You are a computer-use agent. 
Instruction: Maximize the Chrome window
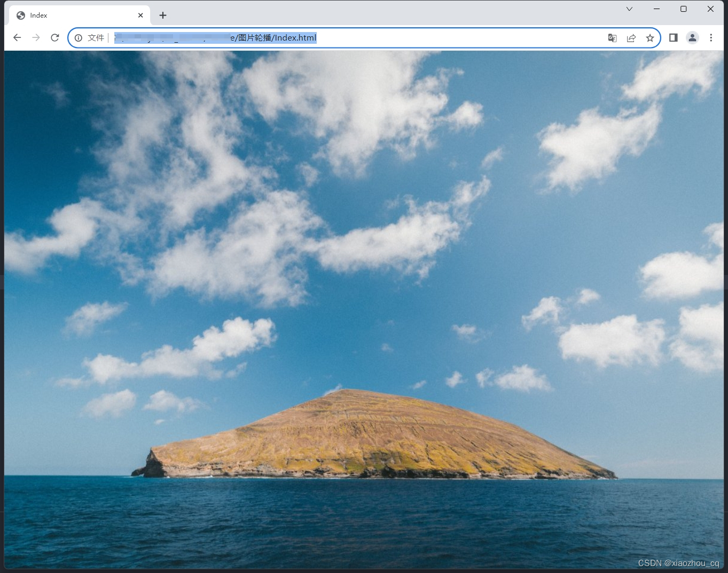coord(683,9)
